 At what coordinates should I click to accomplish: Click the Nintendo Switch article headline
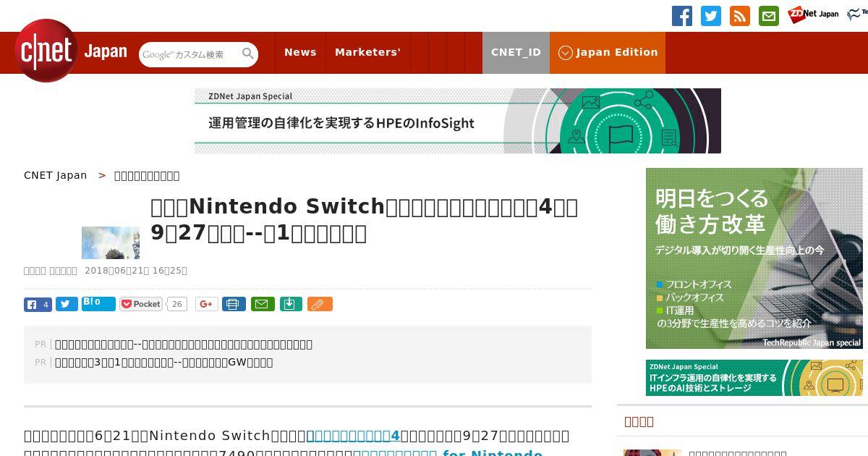tap(364, 220)
